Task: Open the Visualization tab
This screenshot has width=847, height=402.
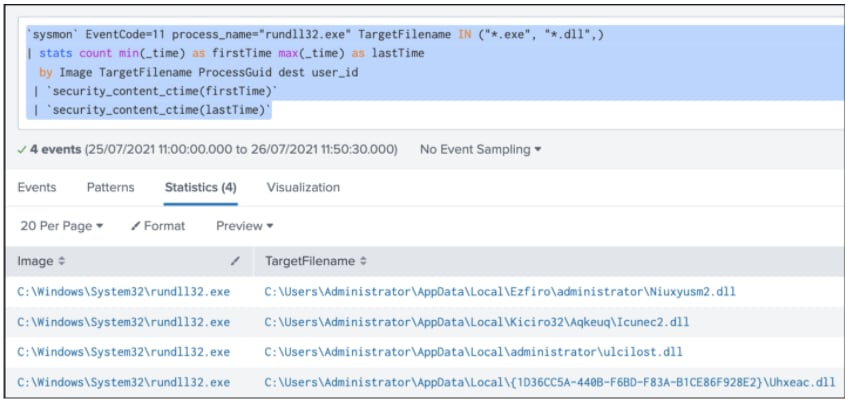Action: click(303, 187)
